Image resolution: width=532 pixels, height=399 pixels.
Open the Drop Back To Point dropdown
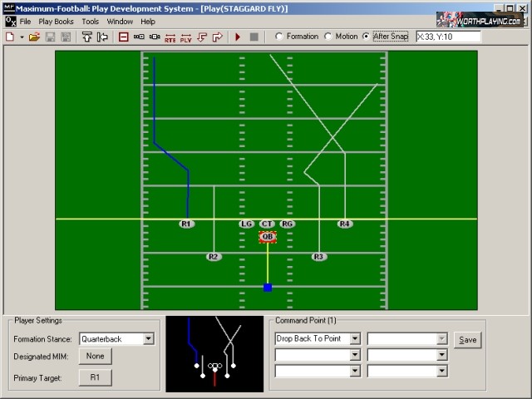355,339
